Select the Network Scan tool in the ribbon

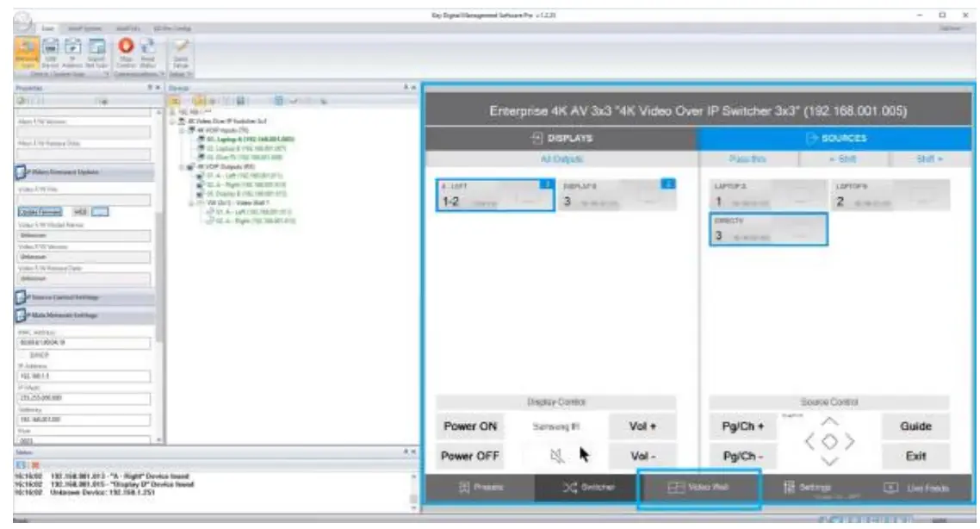pyautogui.click(x=28, y=51)
